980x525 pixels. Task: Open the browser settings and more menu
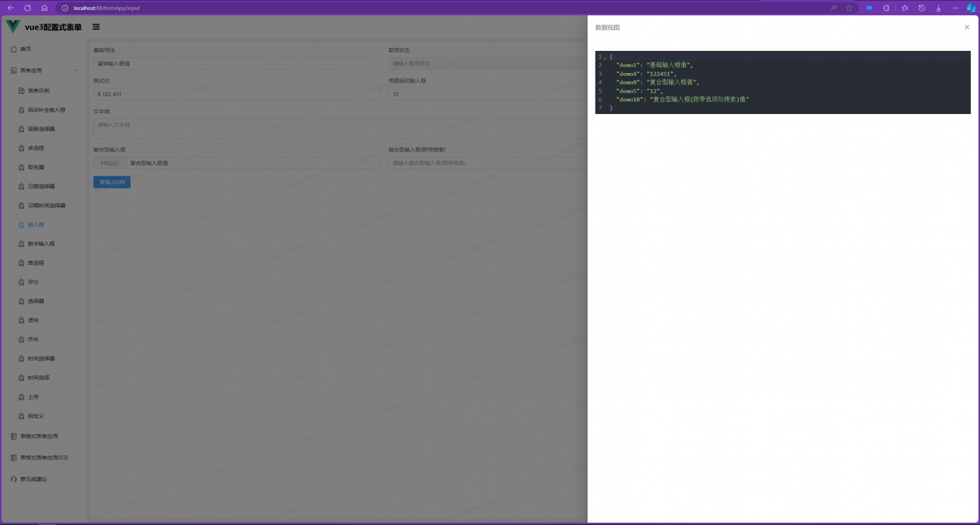[955, 8]
